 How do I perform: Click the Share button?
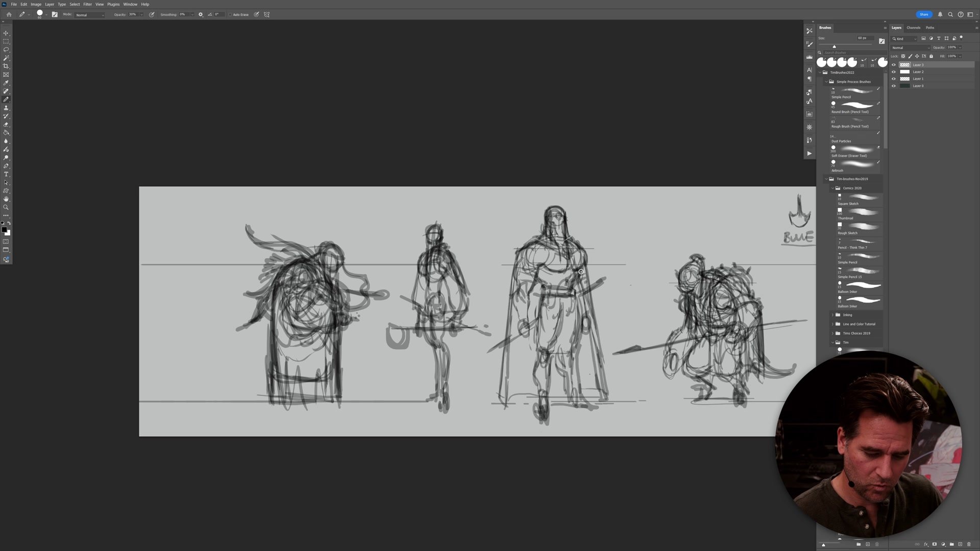coord(924,14)
